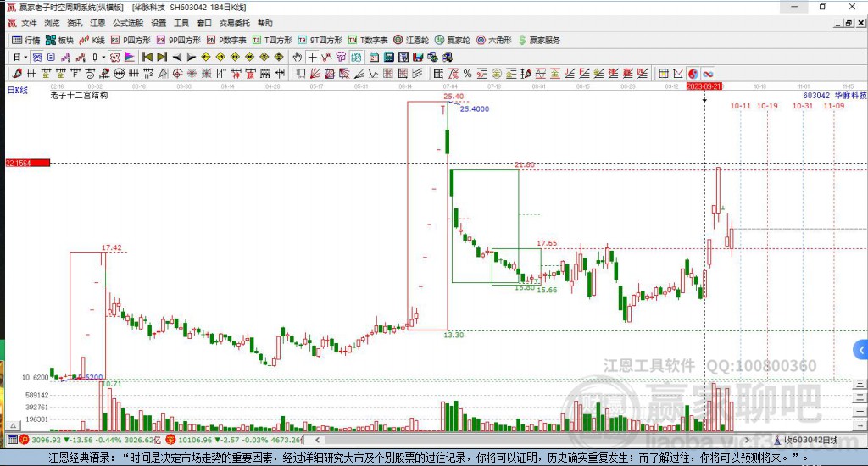Image resolution: width=868 pixels, height=466 pixels.
Task: Open the 窗口 menu
Action: pyautogui.click(x=204, y=23)
